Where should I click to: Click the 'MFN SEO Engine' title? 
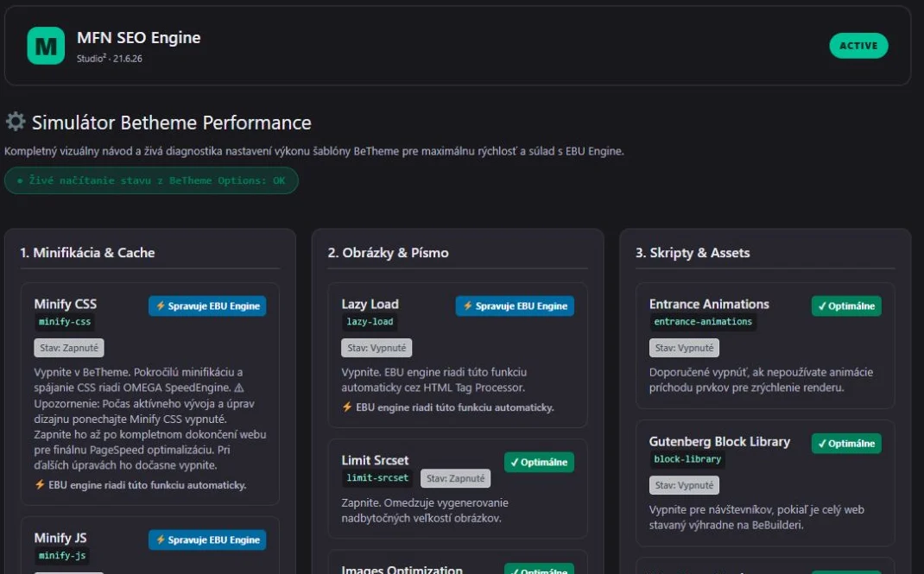[138, 38]
